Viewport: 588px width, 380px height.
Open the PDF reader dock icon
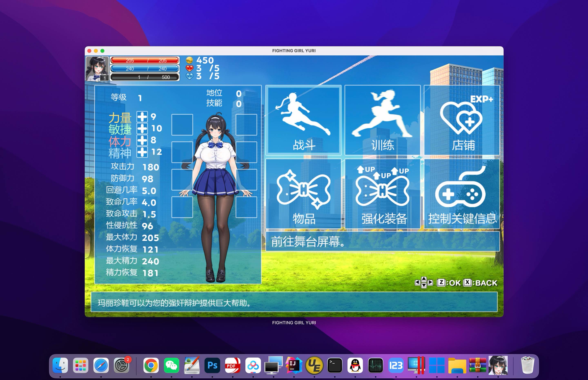click(233, 366)
